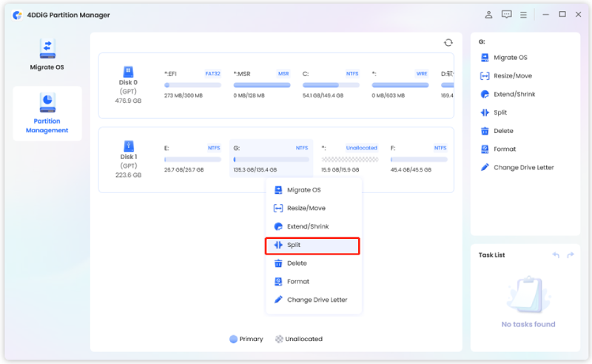The height and width of the screenshot is (364, 592).
Task: Select the E: NTFS partition
Action: point(192,158)
